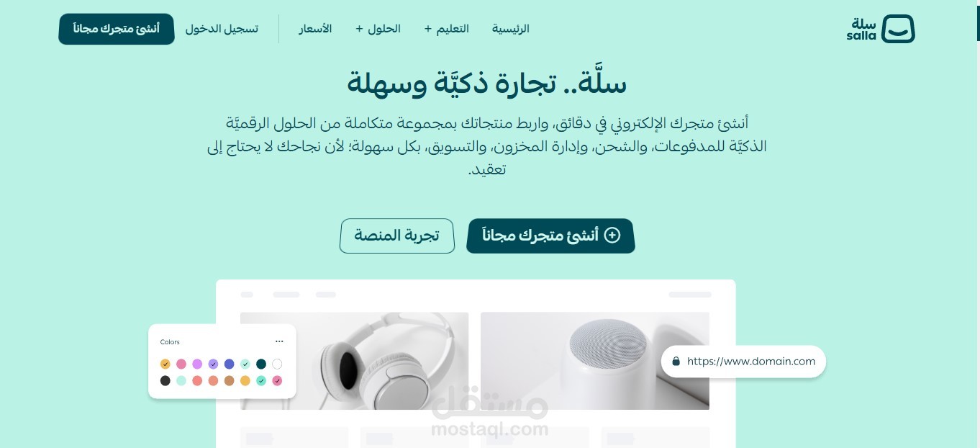Uncheck the checked light purple swatch
This screenshot has height=448, width=980.
click(213, 364)
